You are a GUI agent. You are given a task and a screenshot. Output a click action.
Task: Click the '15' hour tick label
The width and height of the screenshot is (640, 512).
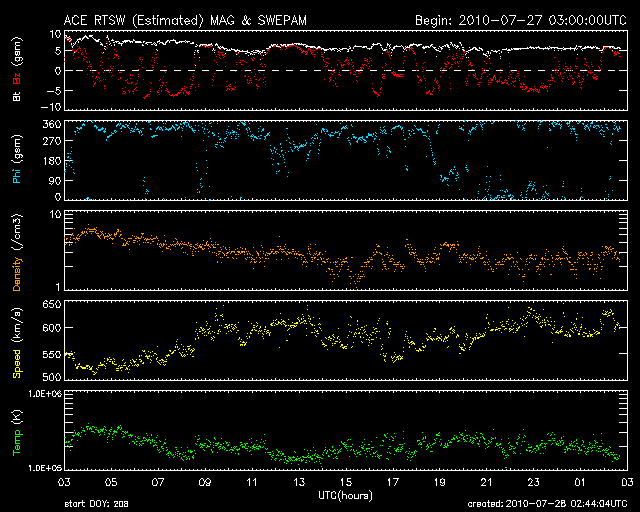click(346, 483)
